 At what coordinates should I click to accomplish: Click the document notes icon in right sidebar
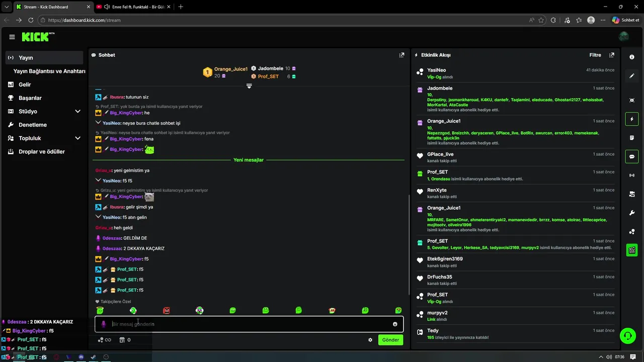coord(632,138)
